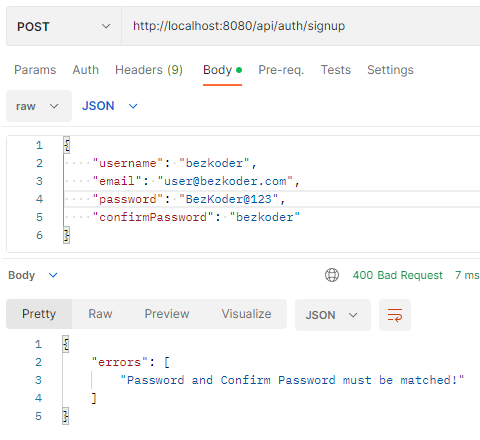Image resolution: width=480 pixels, height=440 pixels.
Task: Switch to Preview response view
Action: (167, 314)
